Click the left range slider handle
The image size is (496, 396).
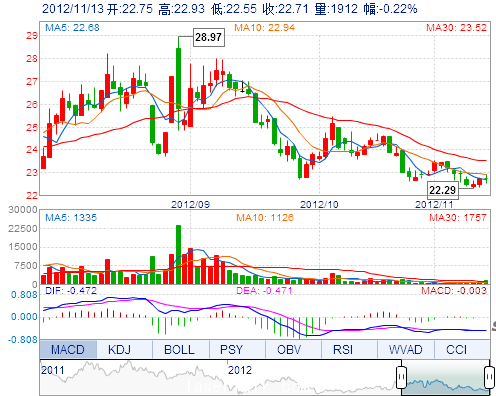(401, 377)
